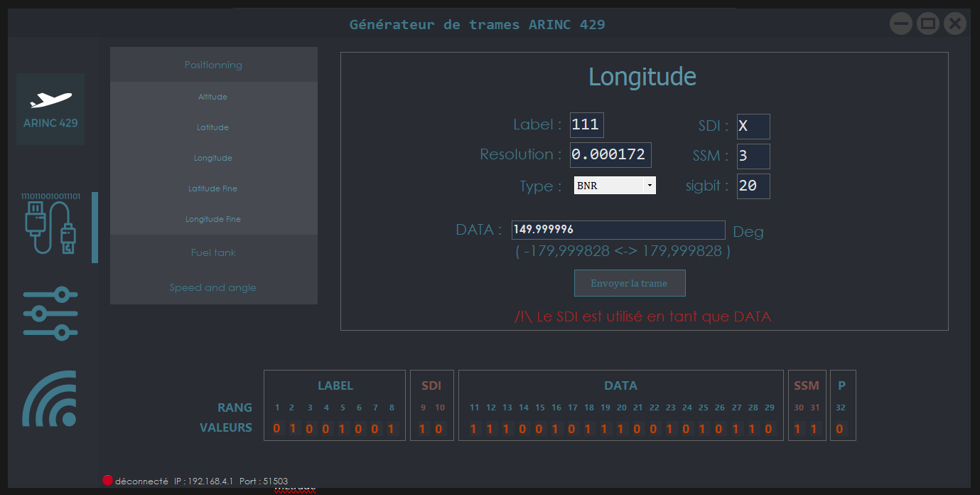Select Altitude in the menu

pos(214,97)
